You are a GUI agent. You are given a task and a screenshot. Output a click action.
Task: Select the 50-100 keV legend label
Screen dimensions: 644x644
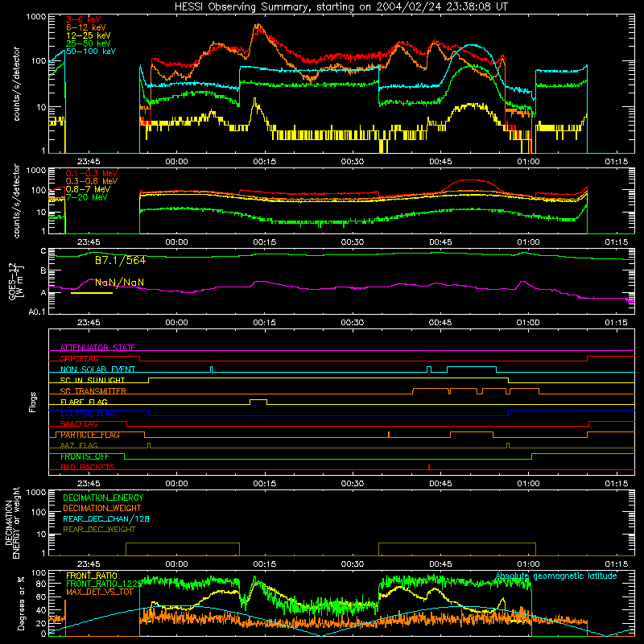[91, 51]
